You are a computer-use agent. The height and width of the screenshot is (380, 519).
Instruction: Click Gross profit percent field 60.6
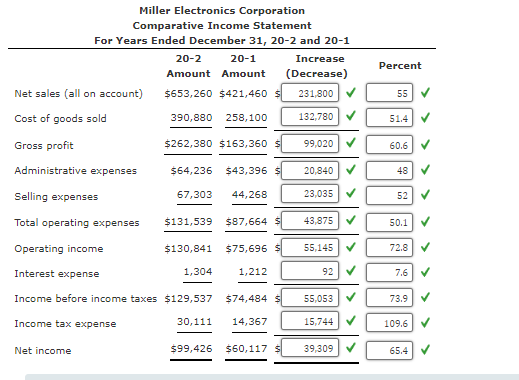click(x=389, y=145)
